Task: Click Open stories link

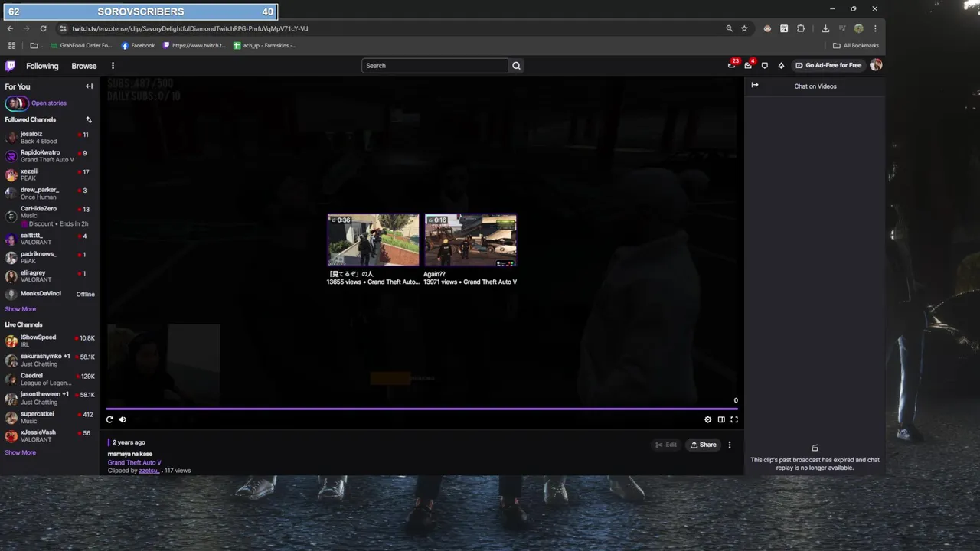Action: (x=49, y=103)
